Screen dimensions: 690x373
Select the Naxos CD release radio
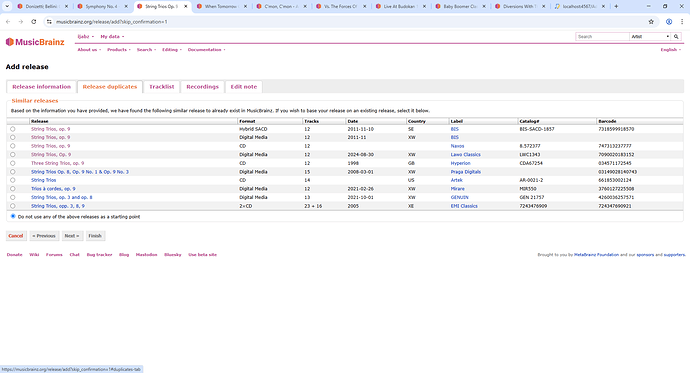[x=13, y=146]
